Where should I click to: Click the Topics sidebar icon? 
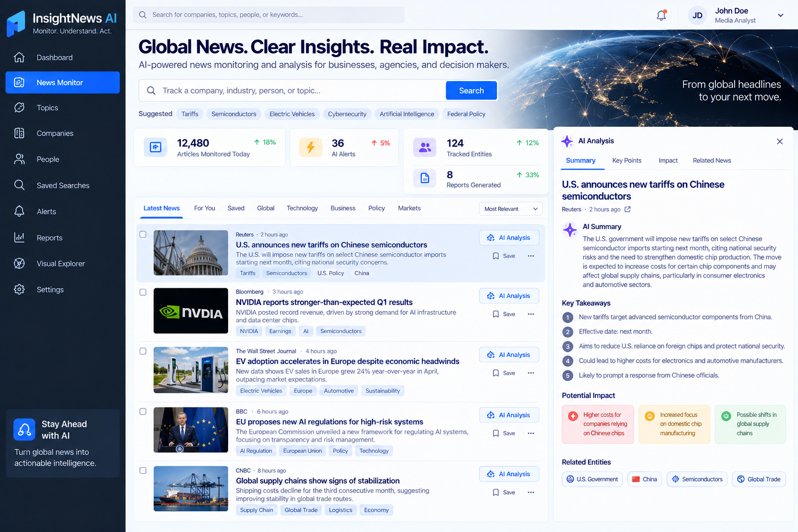coord(19,108)
